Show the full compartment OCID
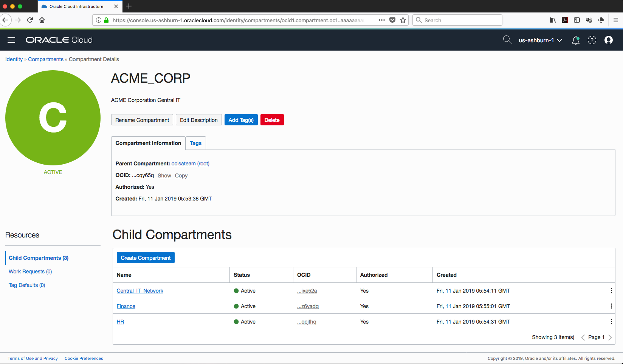The width and height of the screenshot is (623, 364). tap(164, 176)
